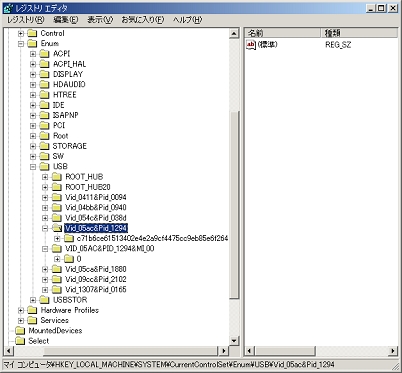Click the STORAGE folder icon
The height and width of the screenshot is (373, 402).
coord(44,146)
